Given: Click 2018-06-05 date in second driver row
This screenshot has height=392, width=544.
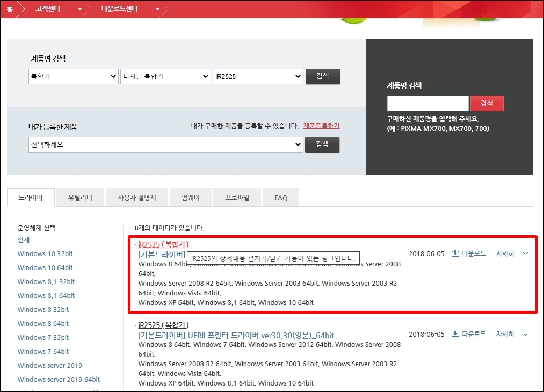Looking at the screenshot, I should point(426,334).
